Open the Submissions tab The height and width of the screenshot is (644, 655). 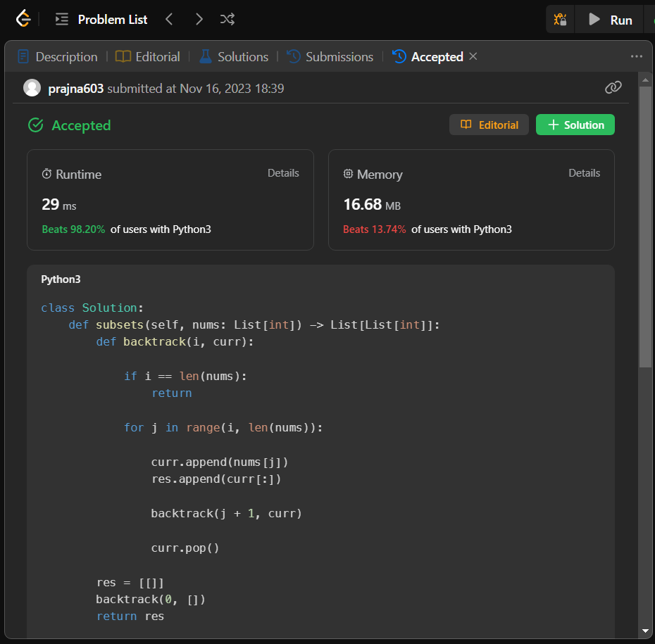tap(330, 57)
